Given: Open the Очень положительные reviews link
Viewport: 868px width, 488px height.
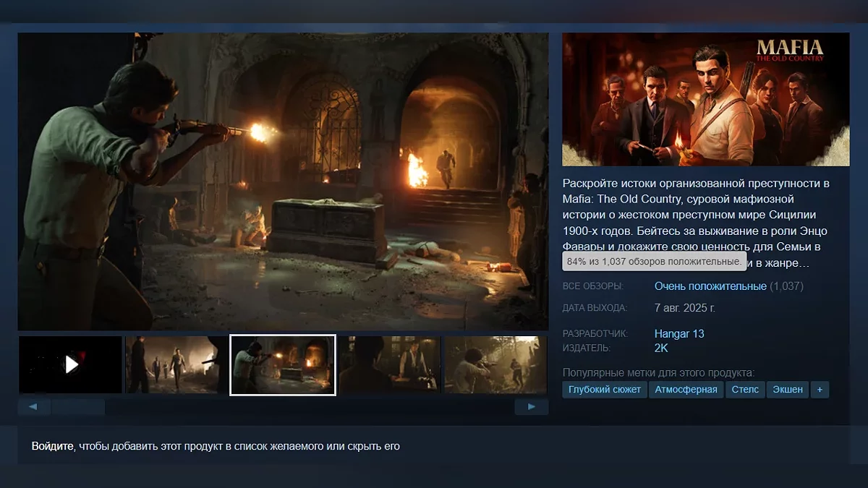Looking at the screenshot, I should coord(710,286).
